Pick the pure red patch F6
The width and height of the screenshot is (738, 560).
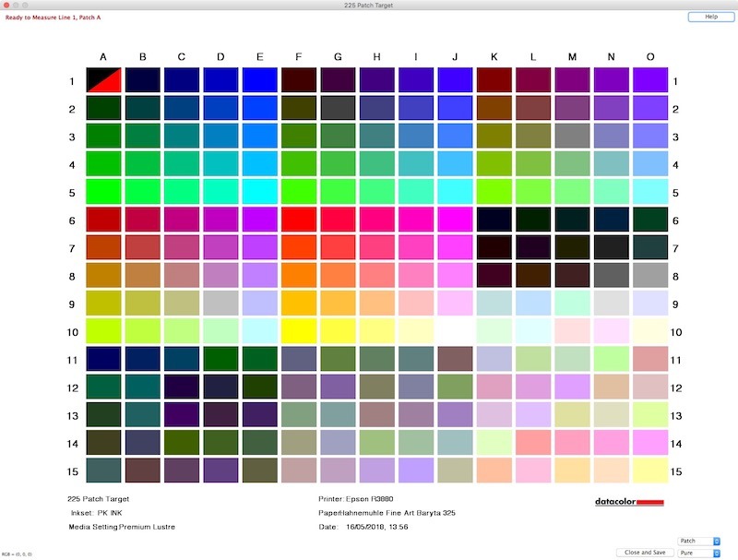coord(298,220)
